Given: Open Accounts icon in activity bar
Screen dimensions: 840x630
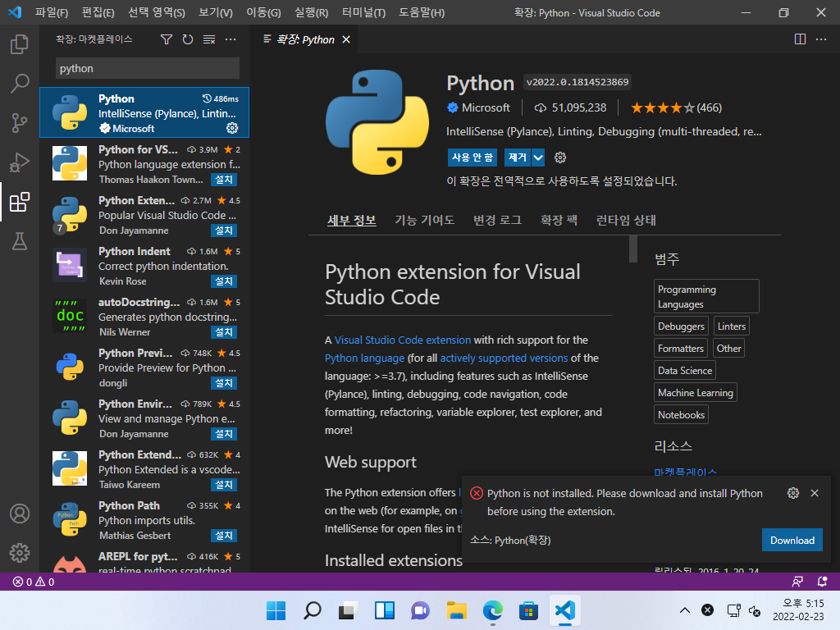Looking at the screenshot, I should coord(20,514).
